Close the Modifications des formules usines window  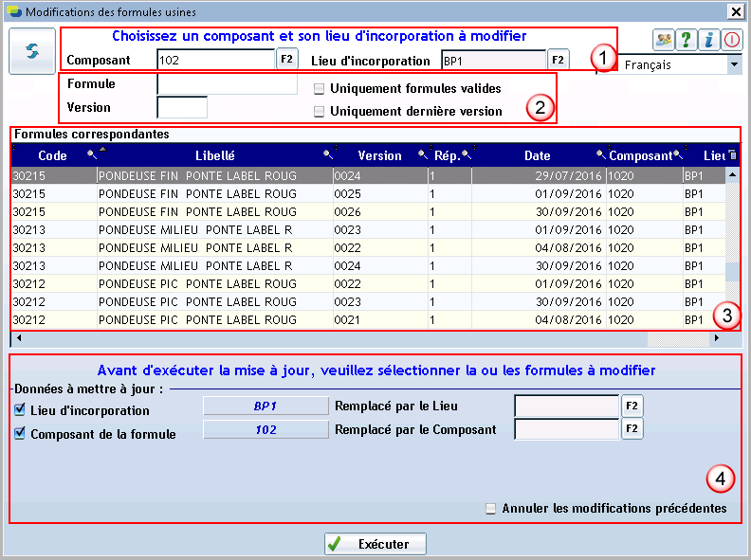point(735,11)
